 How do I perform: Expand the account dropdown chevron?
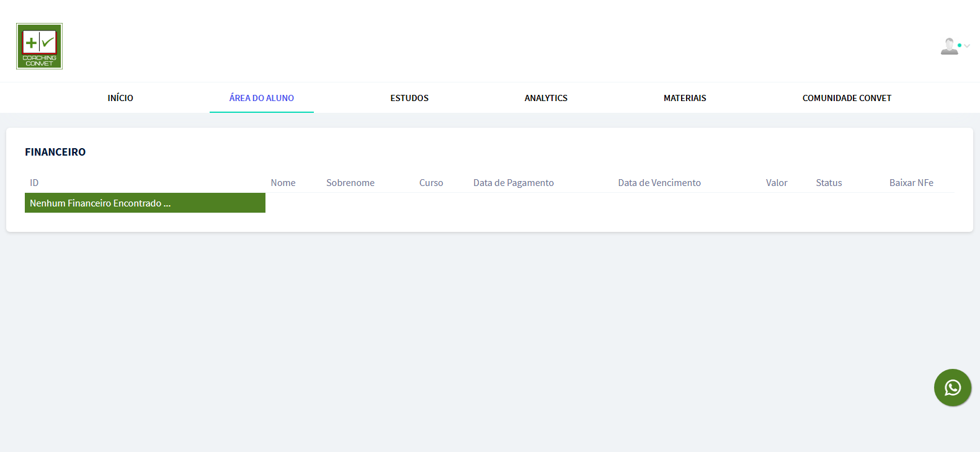click(967, 46)
